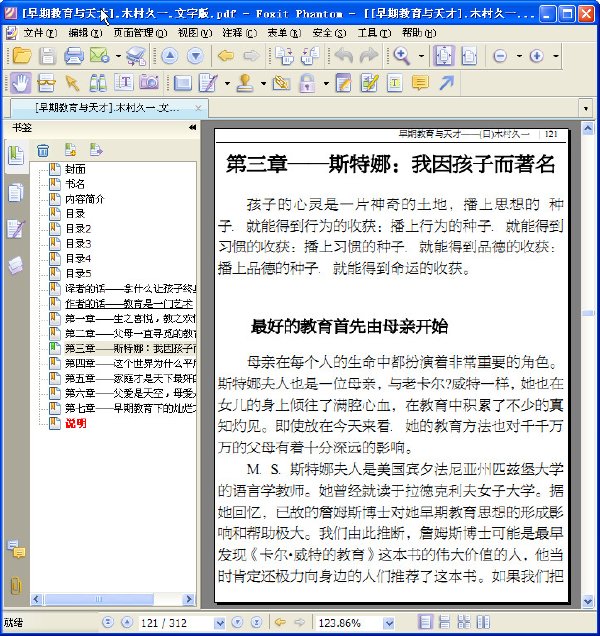Click the bookmarks horizontal scrollbar thumb
This screenshot has width=600, height=636.
point(99,599)
